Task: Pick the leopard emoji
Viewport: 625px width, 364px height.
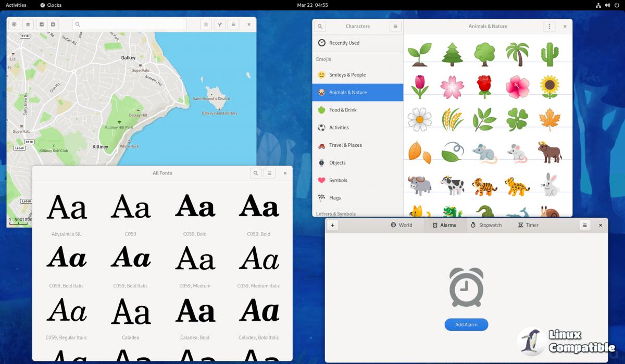Action: click(x=517, y=186)
